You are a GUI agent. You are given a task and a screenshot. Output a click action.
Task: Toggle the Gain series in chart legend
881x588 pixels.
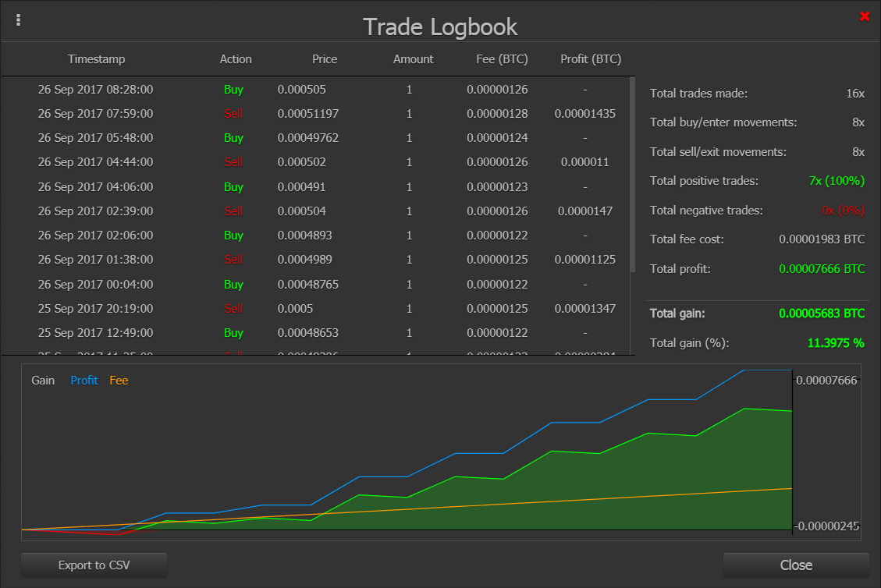coord(43,381)
